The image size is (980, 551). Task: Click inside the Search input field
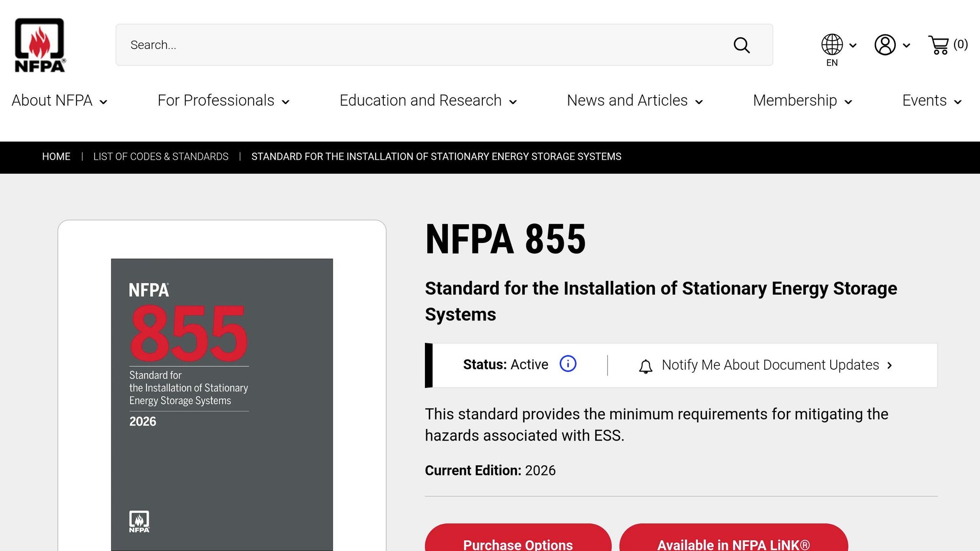444,45
